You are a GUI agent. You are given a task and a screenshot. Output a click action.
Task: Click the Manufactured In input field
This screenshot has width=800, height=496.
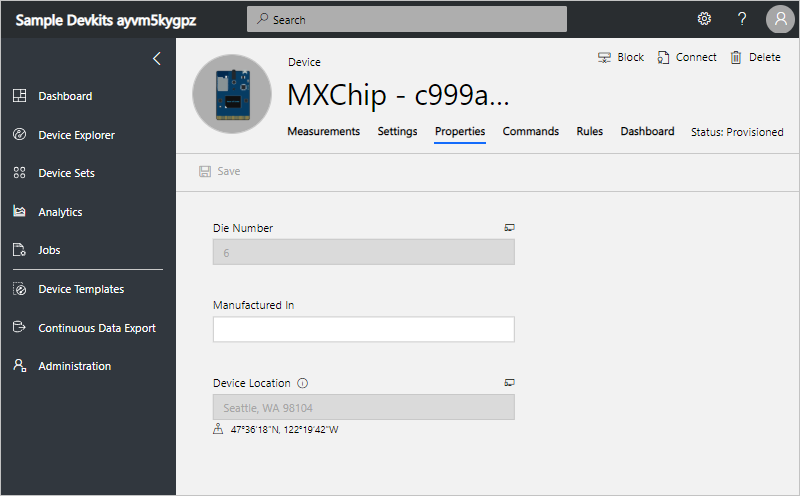pos(364,329)
